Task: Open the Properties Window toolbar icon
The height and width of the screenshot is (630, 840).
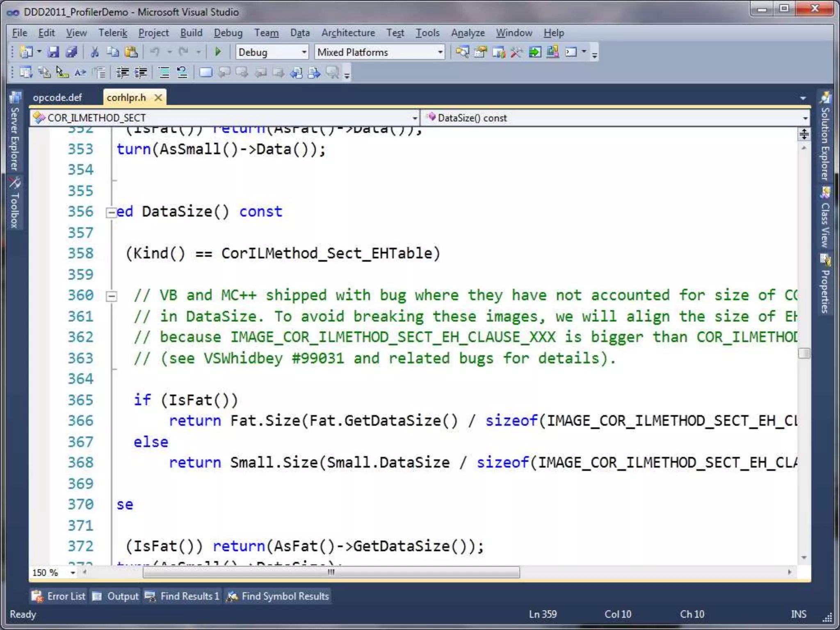Action: pos(480,52)
